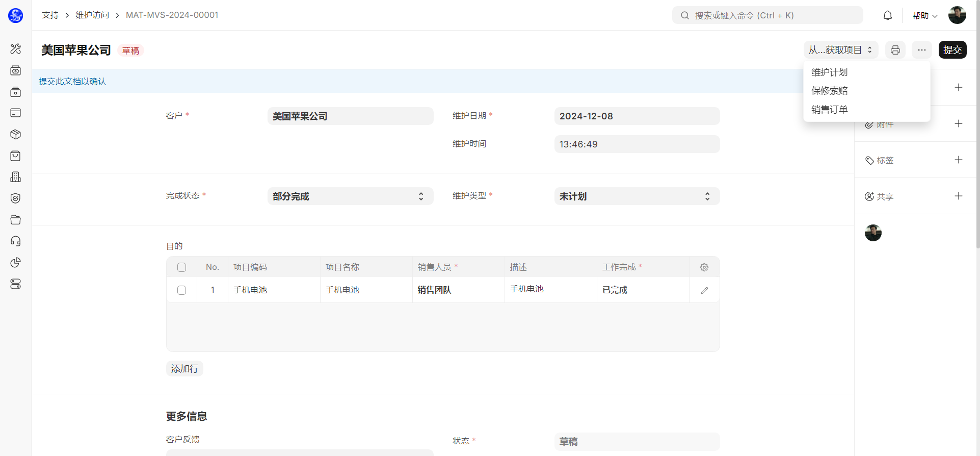Click the 维护日期 field
The image size is (980, 456).
pyautogui.click(x=637, y=116)
